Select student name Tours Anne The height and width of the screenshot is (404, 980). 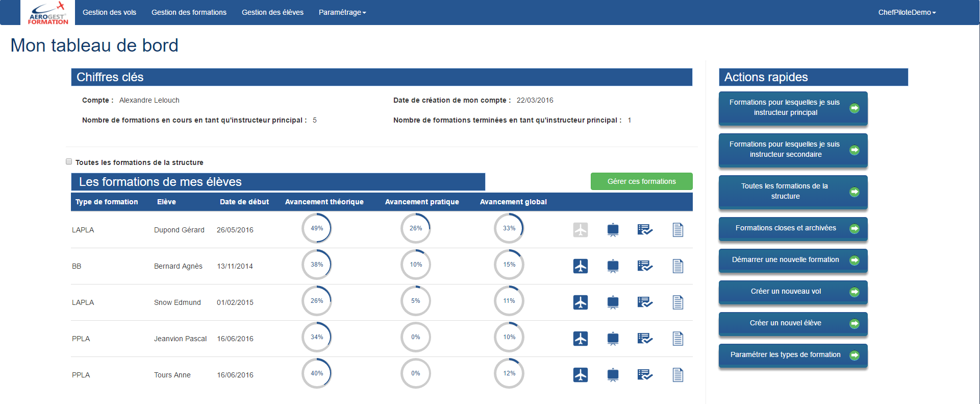[x=172, y=375]
